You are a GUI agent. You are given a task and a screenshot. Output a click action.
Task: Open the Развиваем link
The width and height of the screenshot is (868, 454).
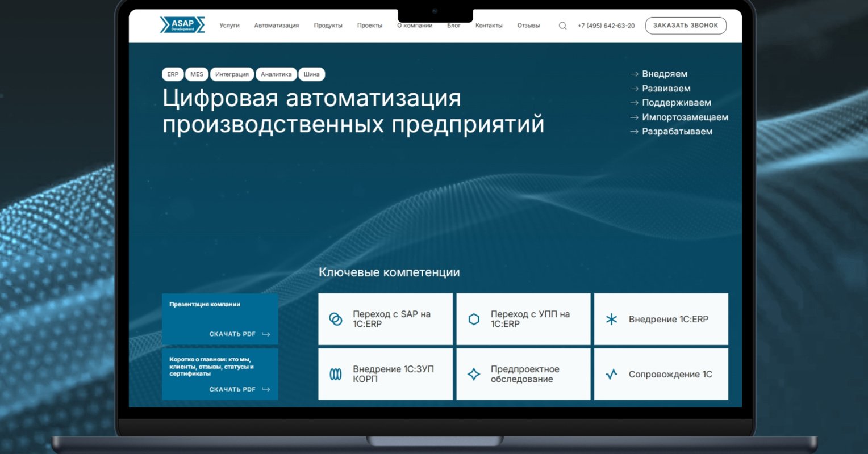[666, 89]
